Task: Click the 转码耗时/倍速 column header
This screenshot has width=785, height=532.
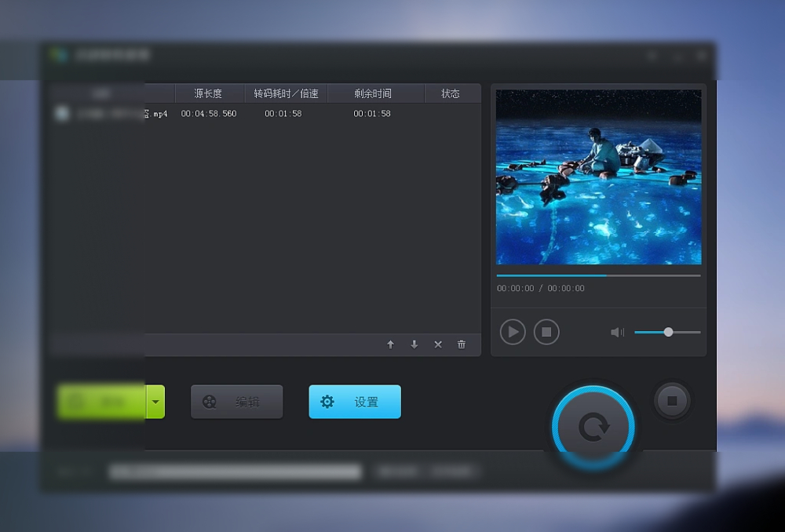Action: [286, 93]
